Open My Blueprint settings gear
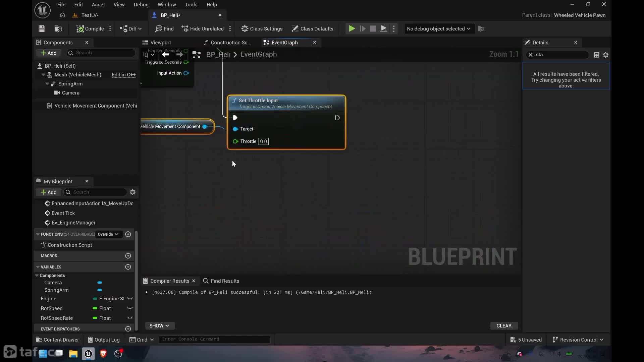 click(132, 192)
